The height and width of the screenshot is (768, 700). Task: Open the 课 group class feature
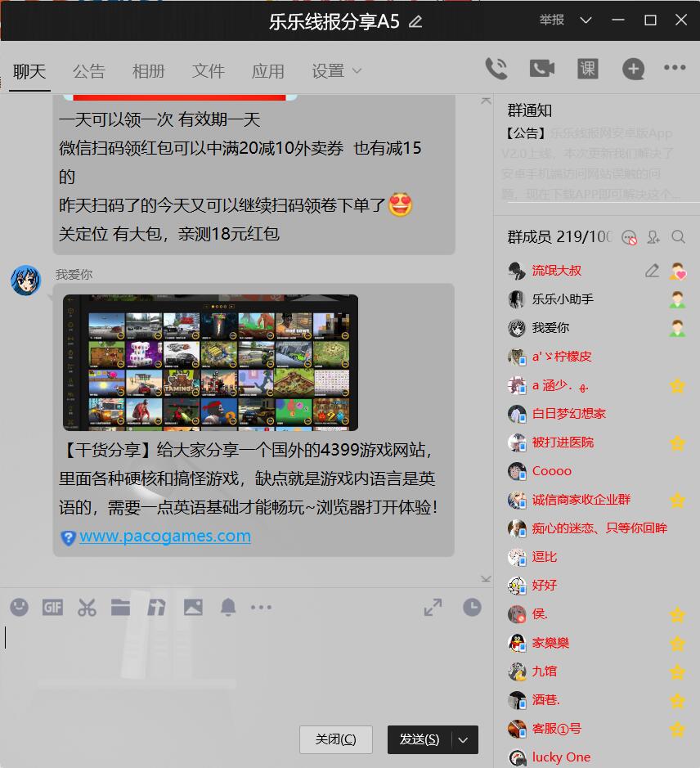[587, 70]
